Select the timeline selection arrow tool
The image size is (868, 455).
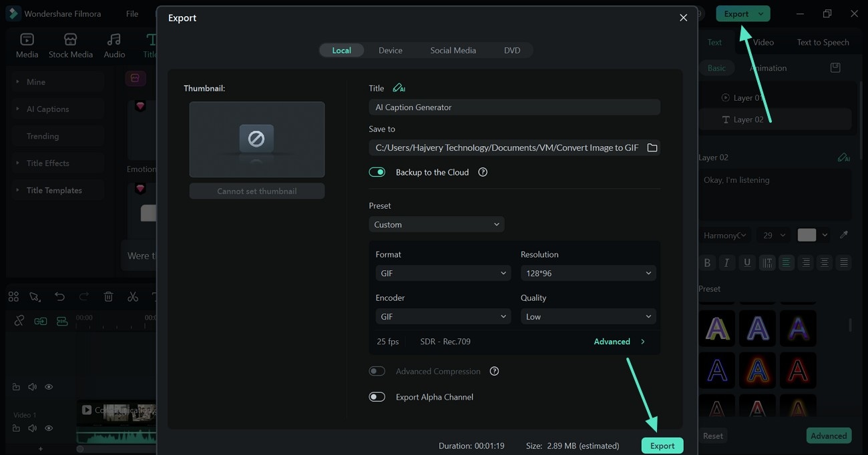click(x=35, y=297)
